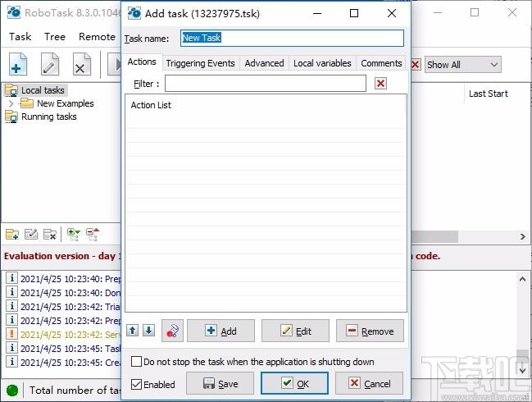This screenshot has width=532, height=402.
Task: Open the Local variables tab
Action: [322, 63]
